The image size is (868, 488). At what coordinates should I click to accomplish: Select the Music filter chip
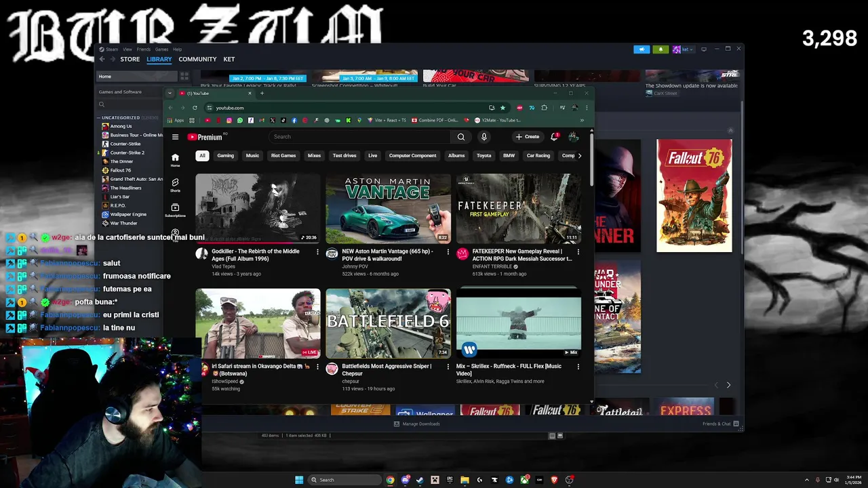[252, 156]
